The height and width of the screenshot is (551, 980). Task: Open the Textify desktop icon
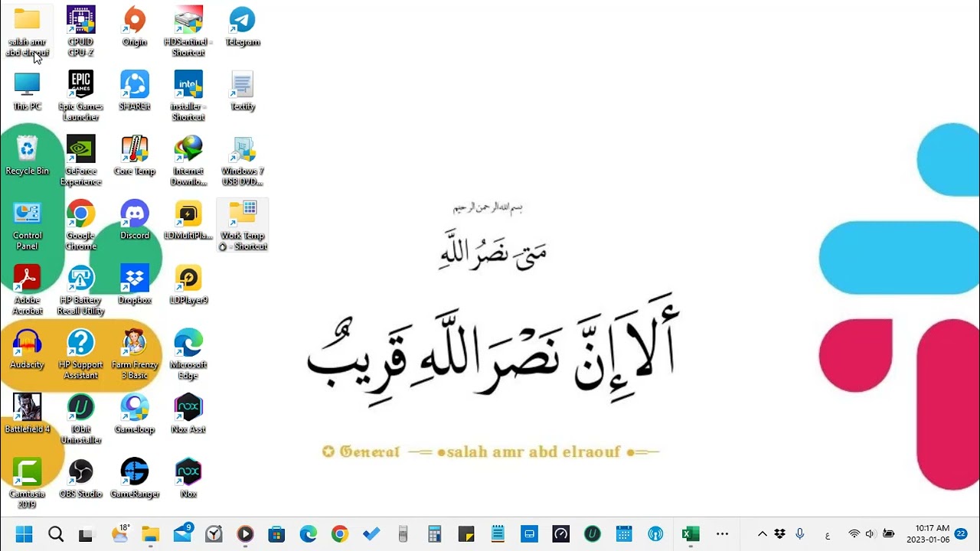243,91
